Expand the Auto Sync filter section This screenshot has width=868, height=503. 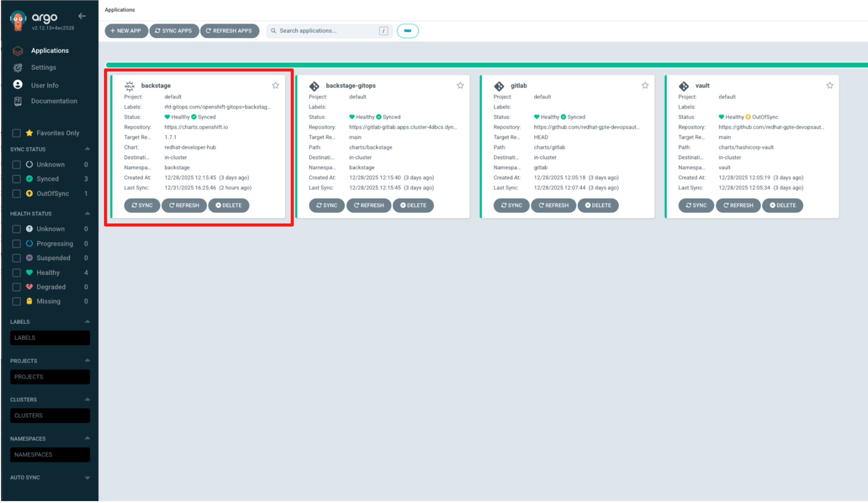(x=87, y=478)
